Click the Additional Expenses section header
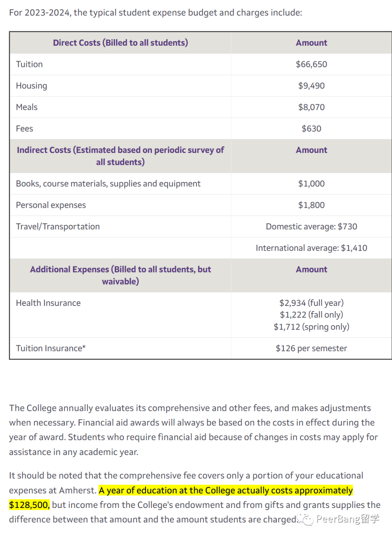 pyautogui.click(x=121, y=275)
